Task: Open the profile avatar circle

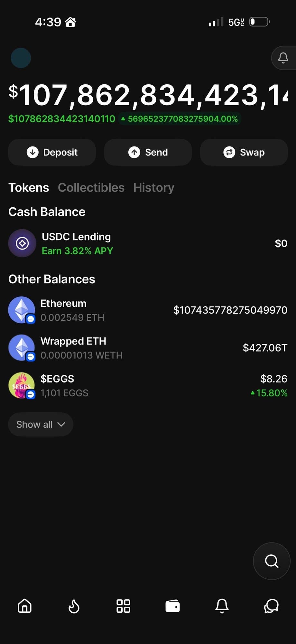Action: point(21,58)
